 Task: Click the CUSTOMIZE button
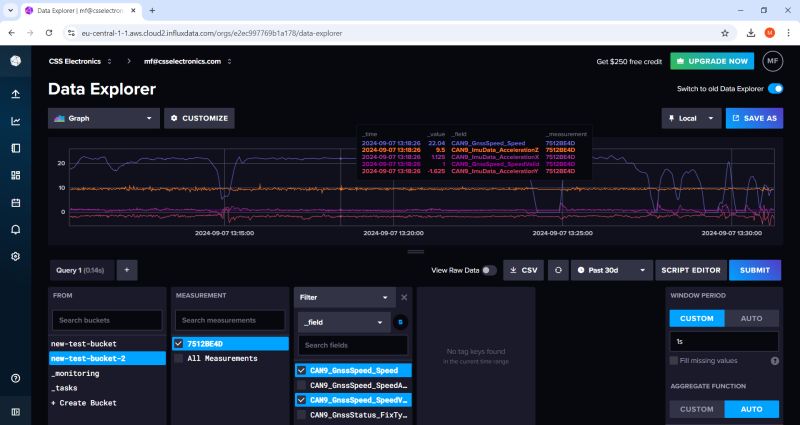click(199, 118)
